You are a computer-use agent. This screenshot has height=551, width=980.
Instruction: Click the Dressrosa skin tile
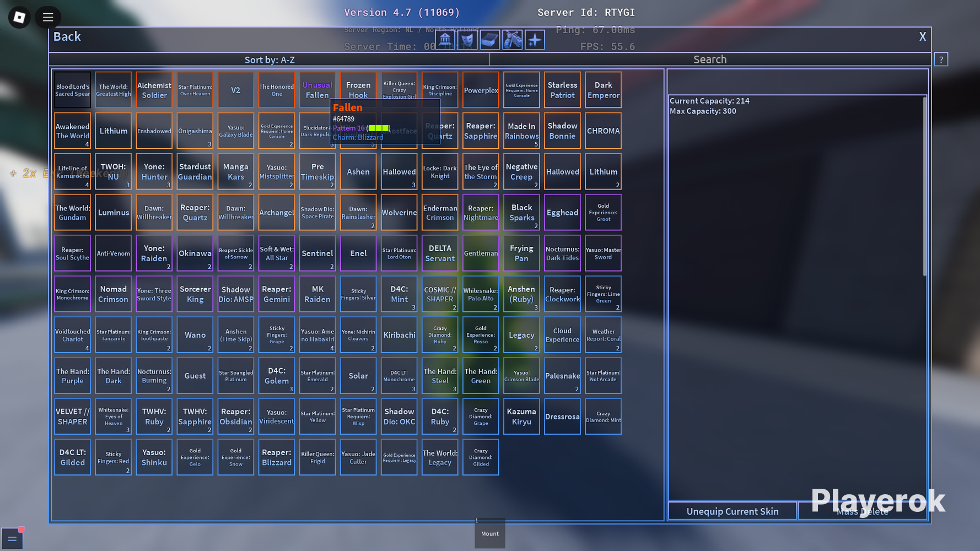(562, 416)
